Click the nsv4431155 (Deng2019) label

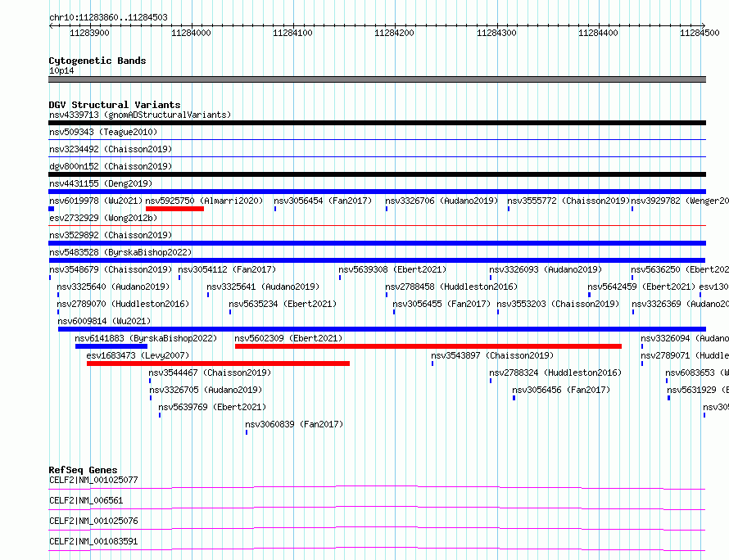(101, 183)
